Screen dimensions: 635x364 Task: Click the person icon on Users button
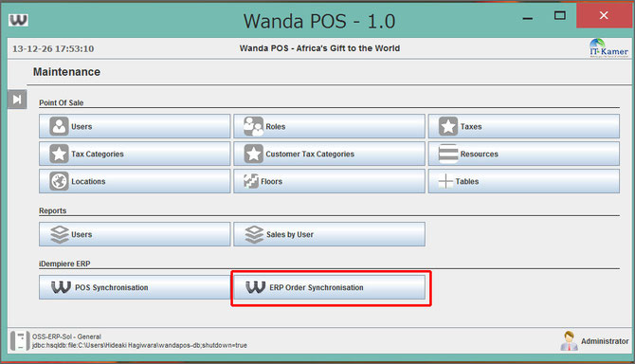pos(59,126)
